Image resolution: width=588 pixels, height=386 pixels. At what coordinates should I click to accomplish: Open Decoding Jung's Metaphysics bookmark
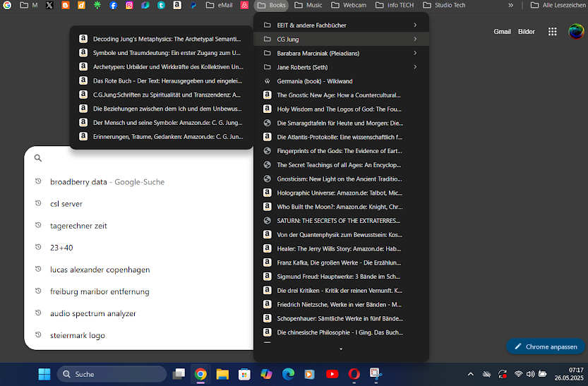coord(161,39)
